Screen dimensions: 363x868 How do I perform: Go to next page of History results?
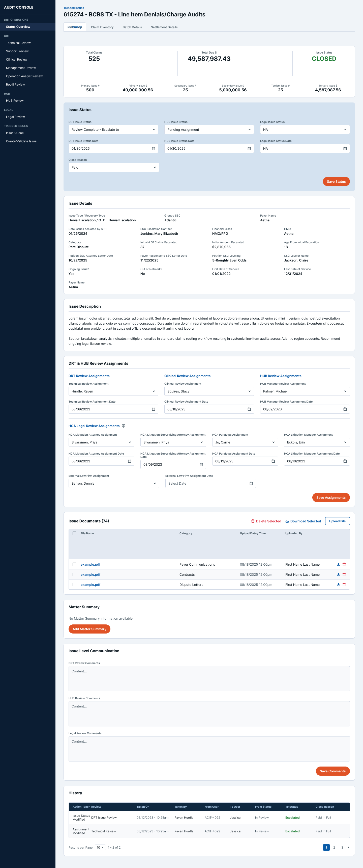pyautogui.click(x=348, y=848)
